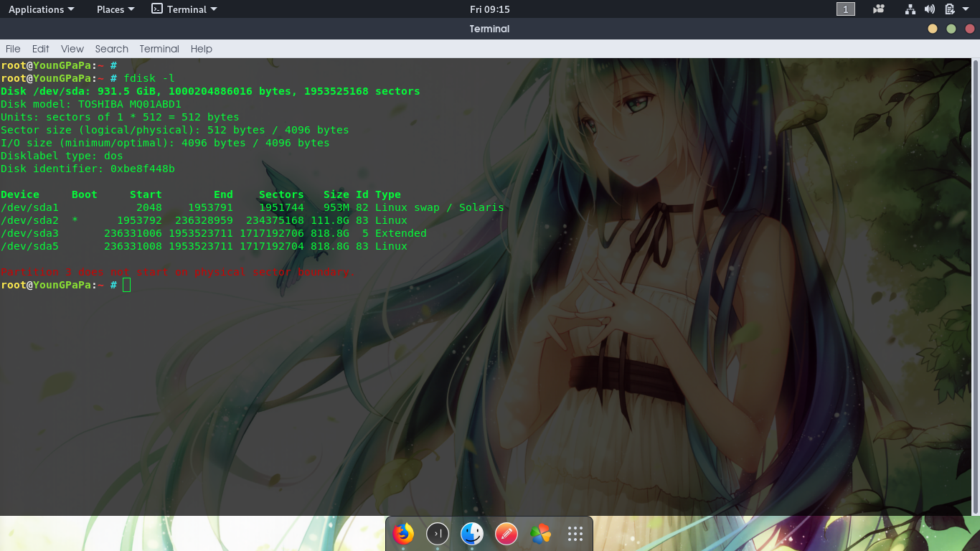980x551 pixels.
Task: Click 'Disk identifier: 0xbe8f448b' line
Action: coord(88,169)
